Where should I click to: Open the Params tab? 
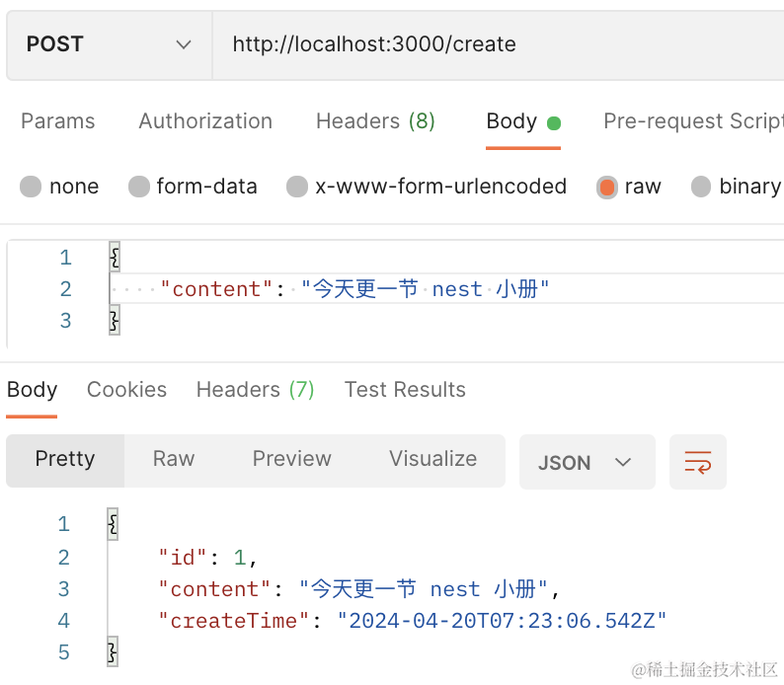[58, 121]
